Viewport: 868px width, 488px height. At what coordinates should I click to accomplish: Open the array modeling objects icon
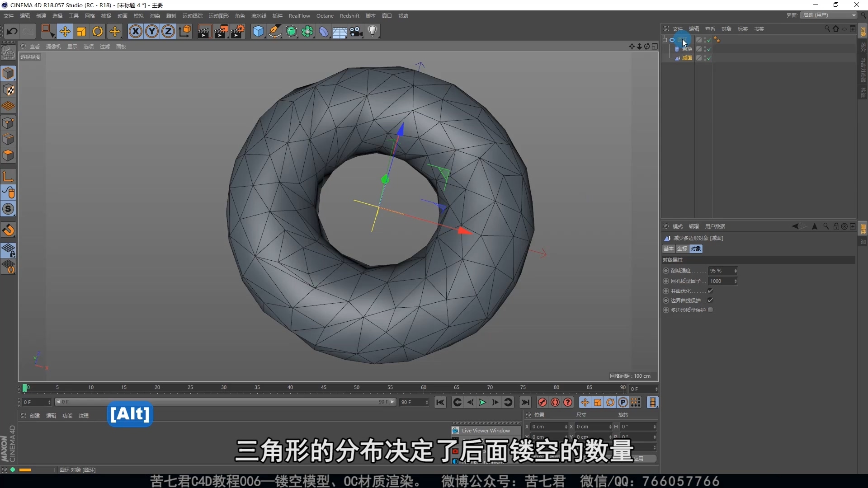pyautogui.click(x=308, y=31)
